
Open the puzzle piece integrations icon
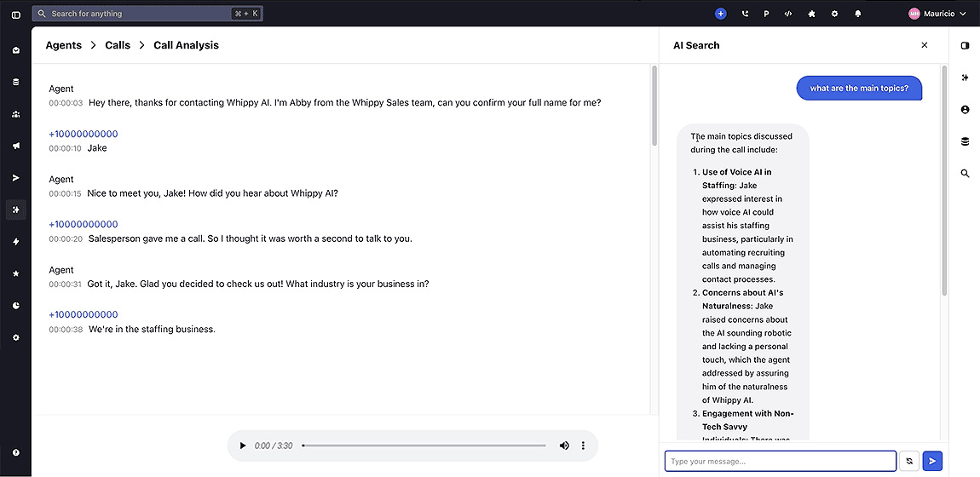(x=811, y=14)
